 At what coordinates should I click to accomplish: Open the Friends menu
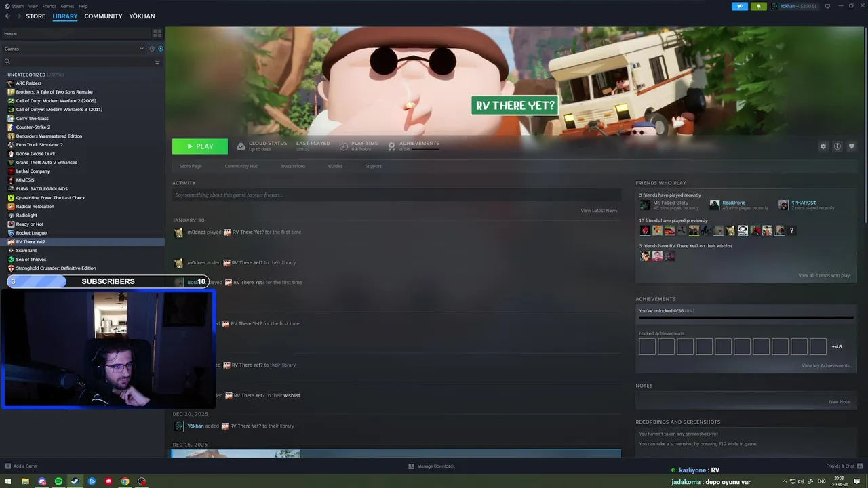point(50,6)
